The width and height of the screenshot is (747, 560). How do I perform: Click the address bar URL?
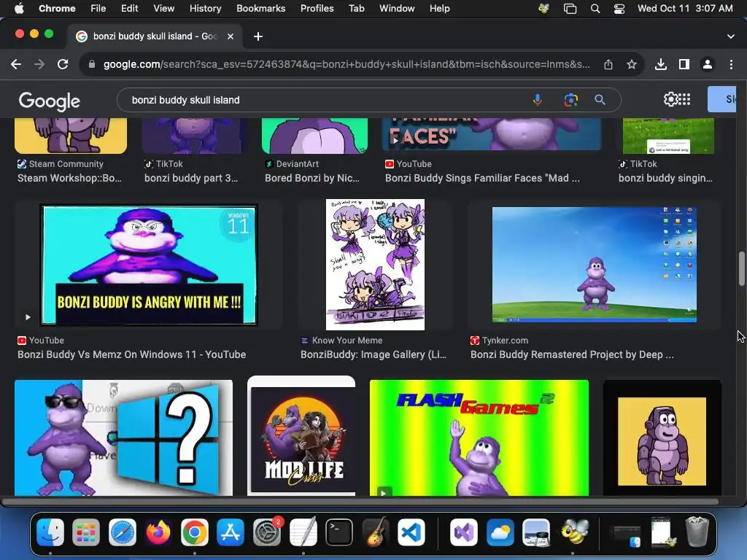click(x=347, y=64)
